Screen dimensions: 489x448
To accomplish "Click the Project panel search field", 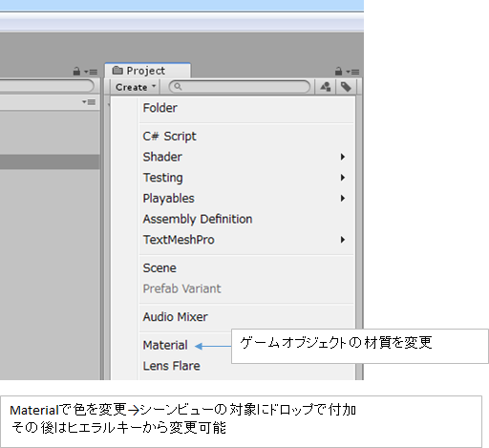I will (240, 87).
